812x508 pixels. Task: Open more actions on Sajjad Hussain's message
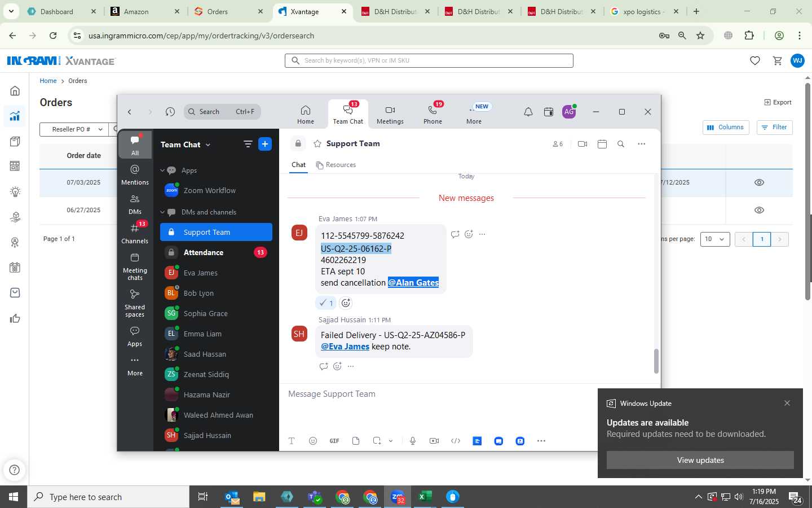coord(351,366)
